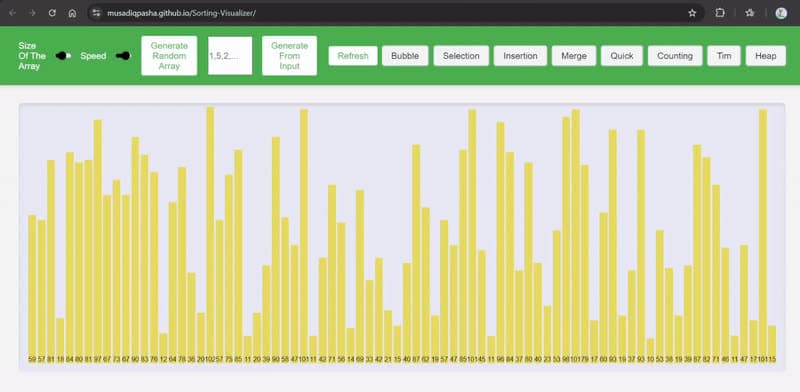Image resolution: width=800 pixels, height=392 pixels.
Task: Open the user profile avatar
Action: (781, 13)
